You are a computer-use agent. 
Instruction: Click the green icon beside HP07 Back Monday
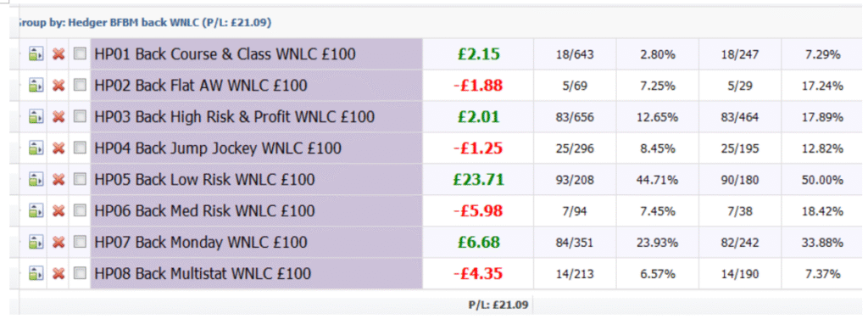[x=36, y=242]
